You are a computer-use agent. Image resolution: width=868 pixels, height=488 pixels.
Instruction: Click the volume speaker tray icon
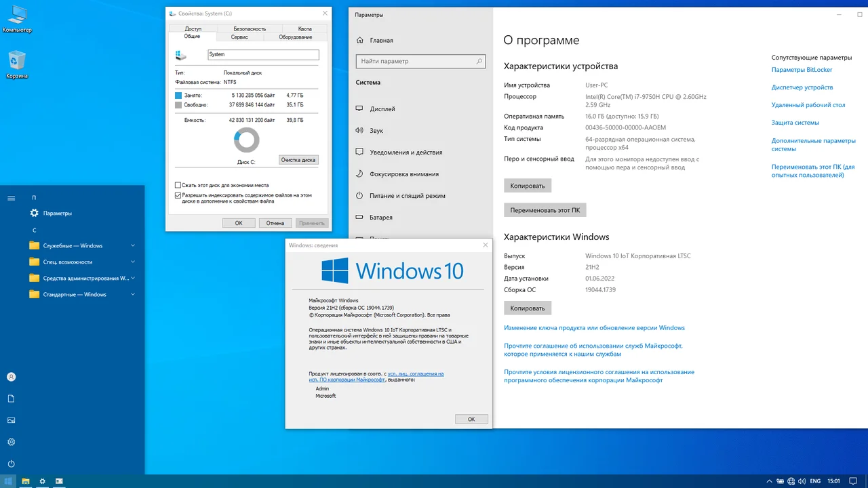click(x=802, y=481)
